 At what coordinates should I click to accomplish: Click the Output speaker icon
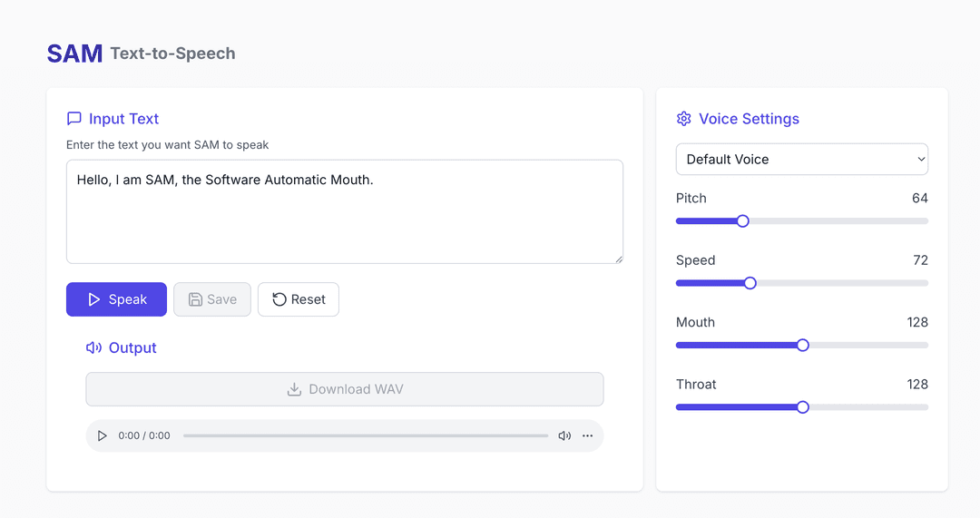93,347
